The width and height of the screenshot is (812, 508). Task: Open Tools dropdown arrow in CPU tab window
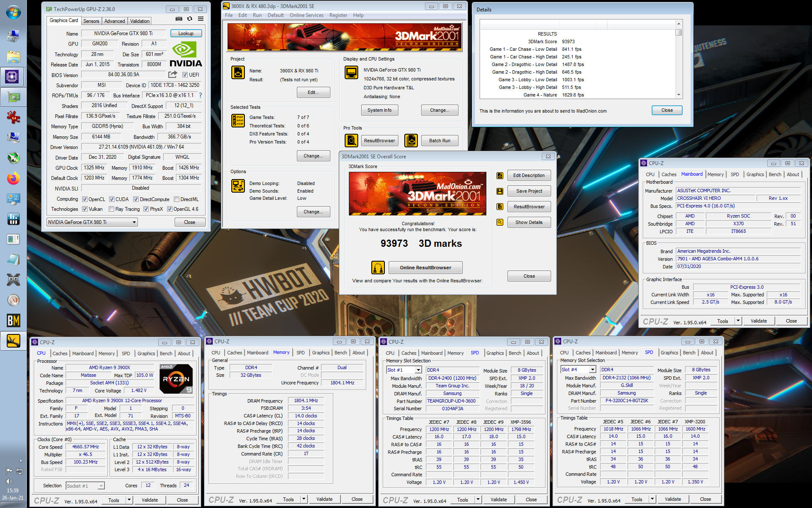tap(129, 500)
